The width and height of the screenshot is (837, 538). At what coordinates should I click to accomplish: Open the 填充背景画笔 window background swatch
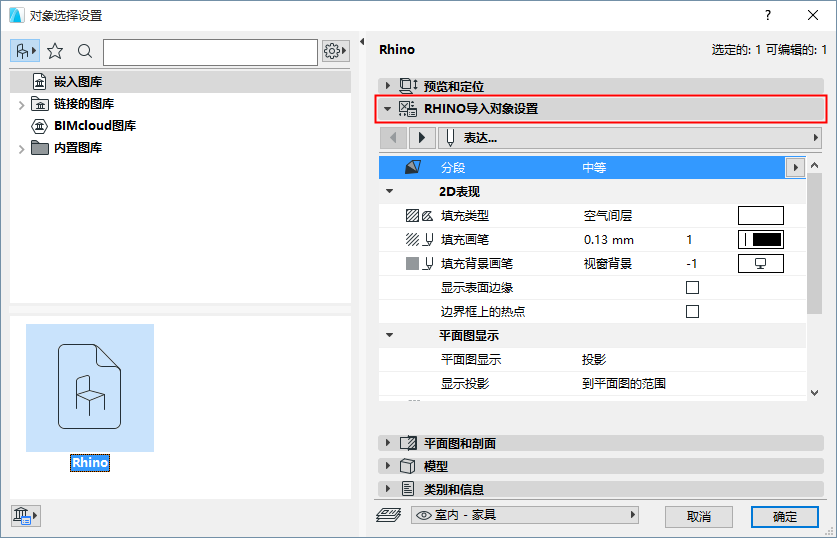(761, 264)
